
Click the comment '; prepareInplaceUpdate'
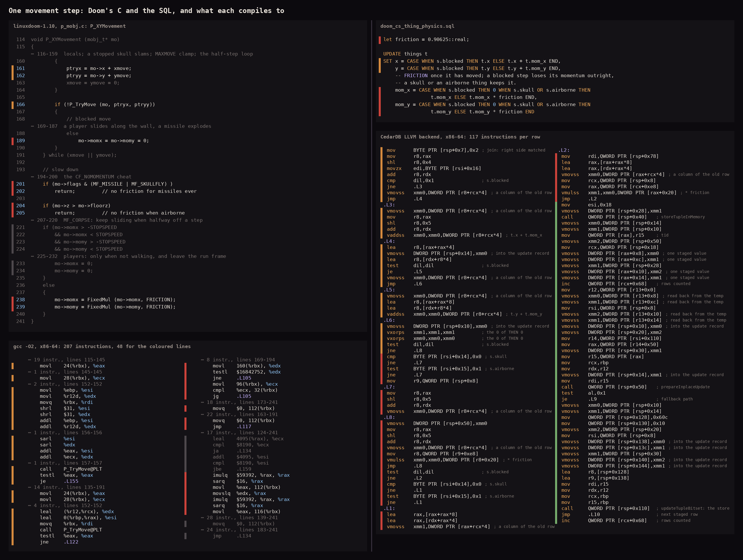pos(683,387)
